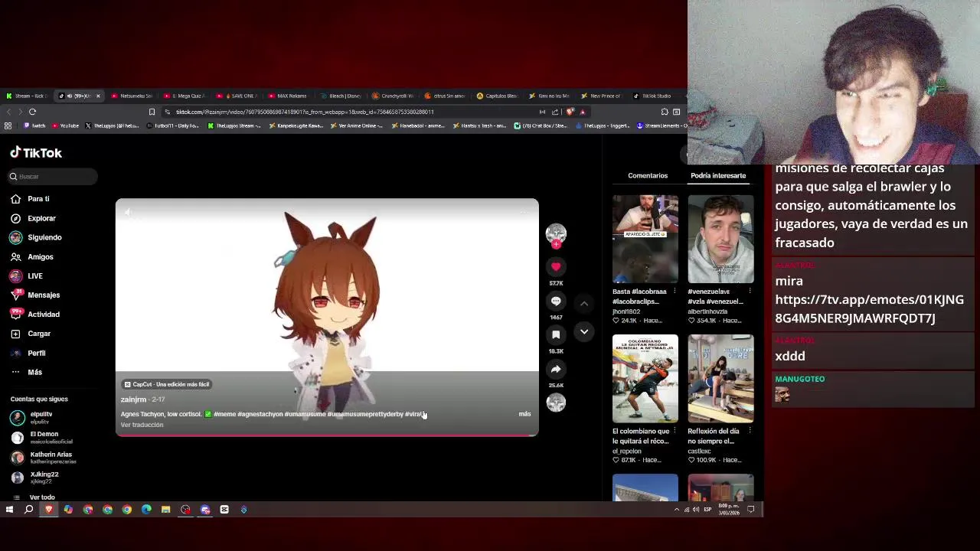Open Actividad notifications
This screenshot has height=551, width=980.
pyautogui.click(x=44, y=315)
